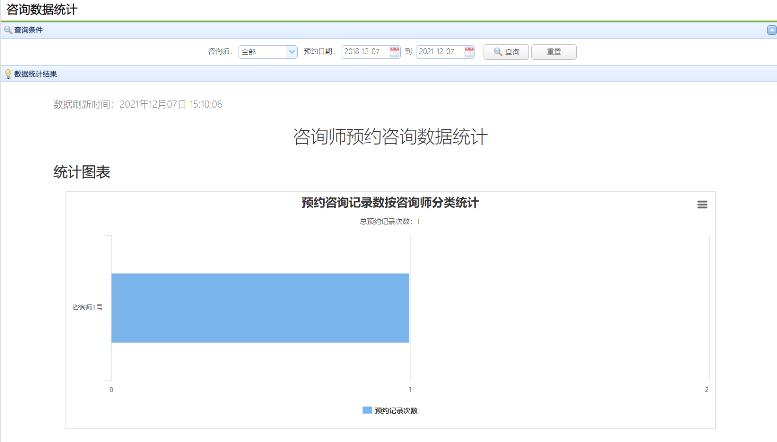The height and width of the screenshot is (442, 777).
Task: Click the magnifier icon beside 查询条件
Action: pyautogui.click(x=8, y=30)
